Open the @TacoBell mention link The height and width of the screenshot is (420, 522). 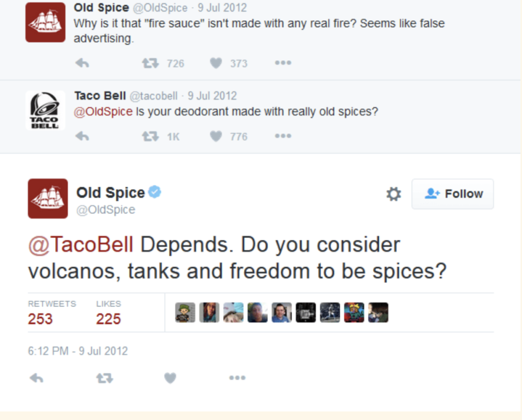click(81, 244)
